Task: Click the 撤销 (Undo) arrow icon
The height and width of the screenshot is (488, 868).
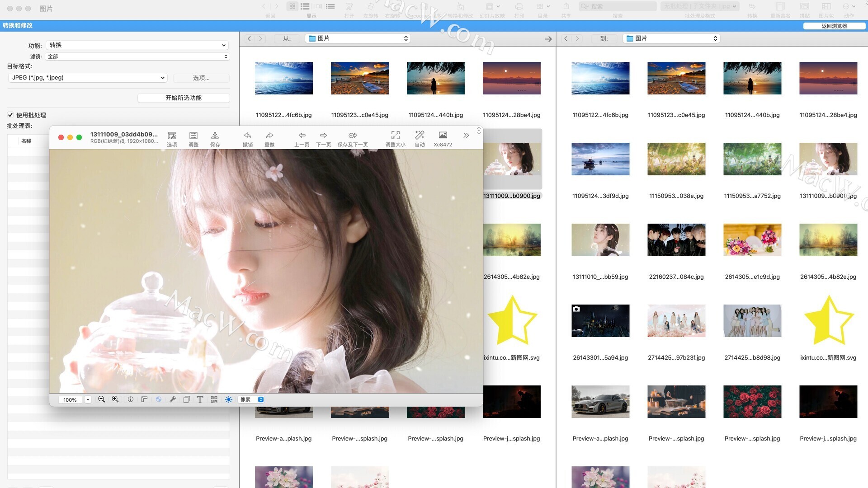Action: [248, 139]
